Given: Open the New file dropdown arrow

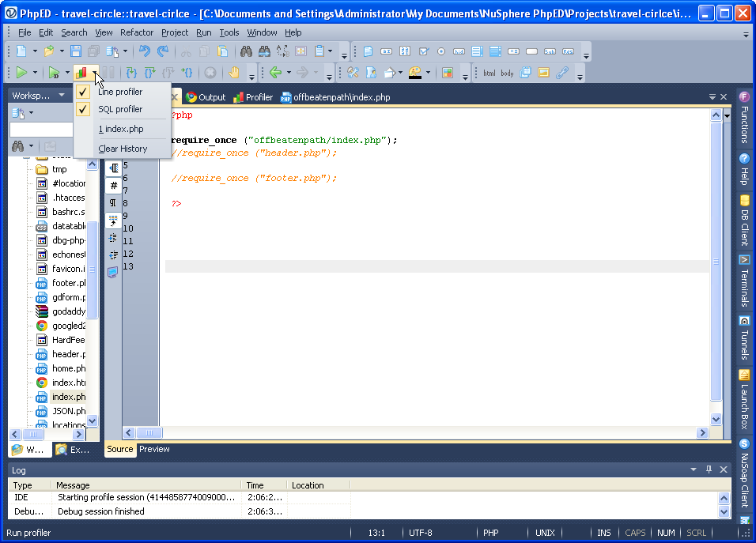Looking at the screenshot, I should point(34,51).
